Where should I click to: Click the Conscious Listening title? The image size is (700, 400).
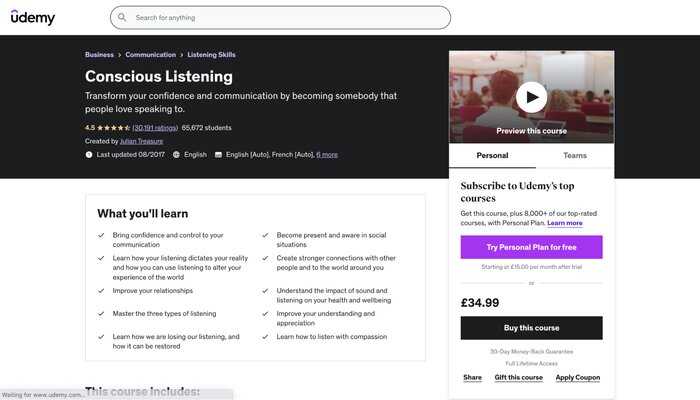click(159, 76)
